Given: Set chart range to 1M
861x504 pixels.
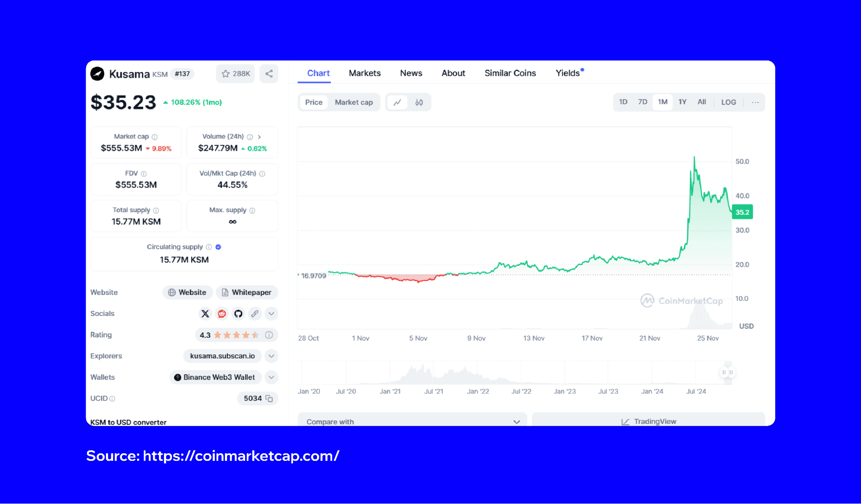Looking at the screenshot, I should pos(662,102).
